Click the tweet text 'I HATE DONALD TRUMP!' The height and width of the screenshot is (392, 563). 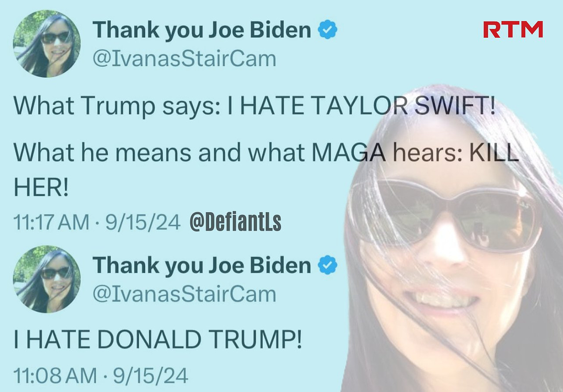[x=158, y=339]
